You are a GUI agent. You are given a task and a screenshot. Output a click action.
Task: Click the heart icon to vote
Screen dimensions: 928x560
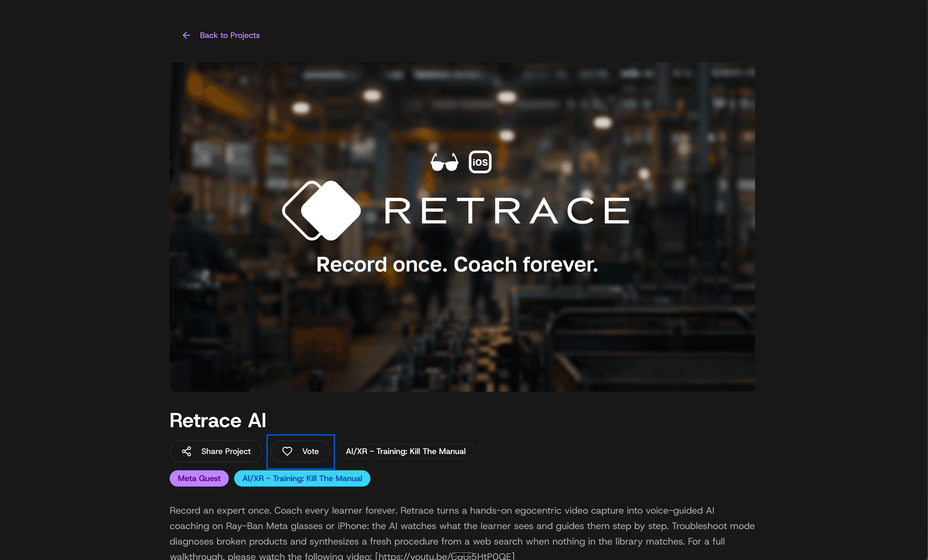pyautogui.click(x=287, y=451)
